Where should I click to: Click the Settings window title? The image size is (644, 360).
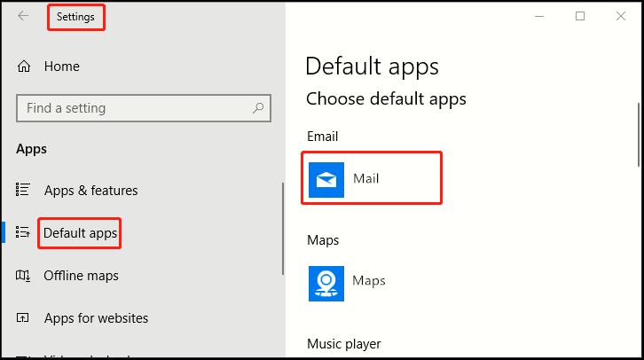(x=75, y=17)
